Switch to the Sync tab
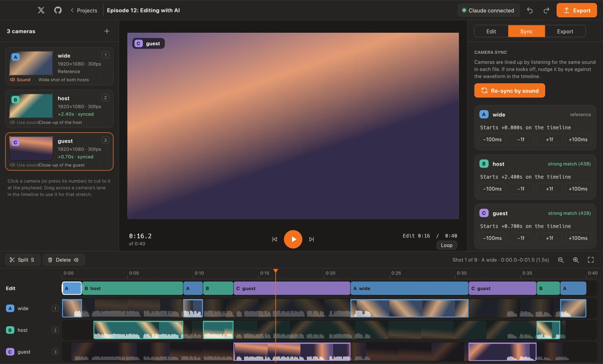 pos(526,31)
